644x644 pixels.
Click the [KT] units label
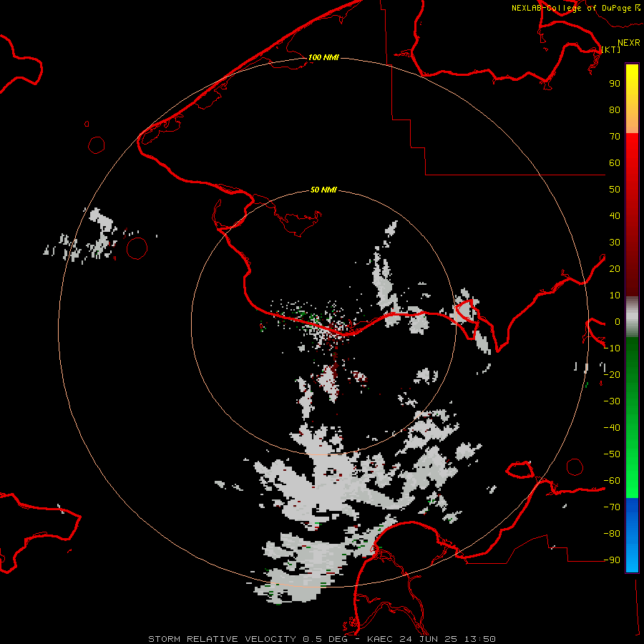[x=611, y=49]
